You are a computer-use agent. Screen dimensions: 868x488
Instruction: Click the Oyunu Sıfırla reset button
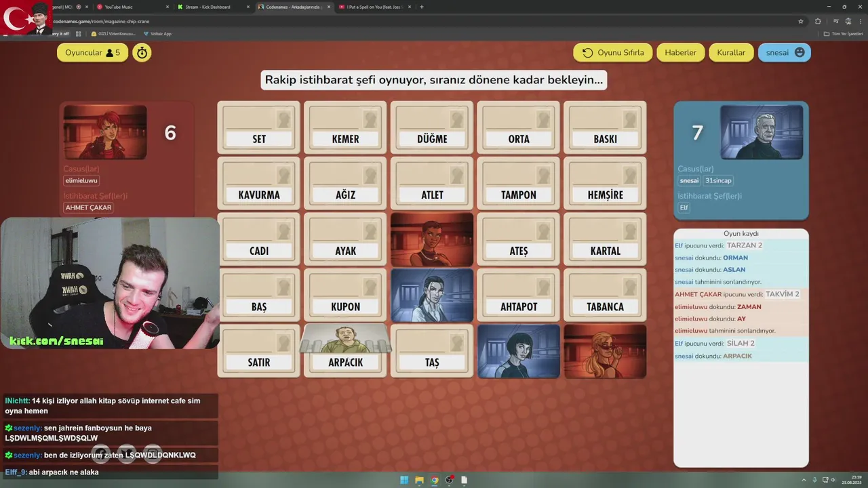tap(613, 52)
